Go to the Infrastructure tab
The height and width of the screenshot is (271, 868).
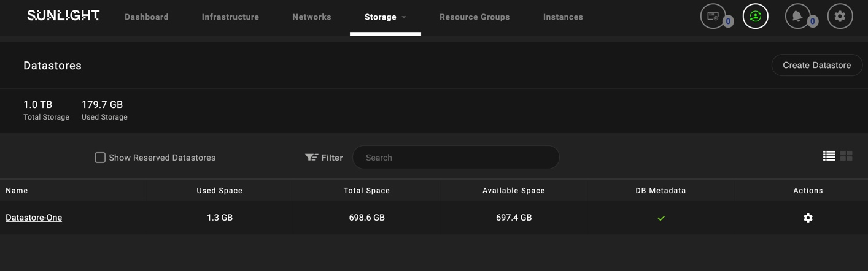tap(230, 17)
